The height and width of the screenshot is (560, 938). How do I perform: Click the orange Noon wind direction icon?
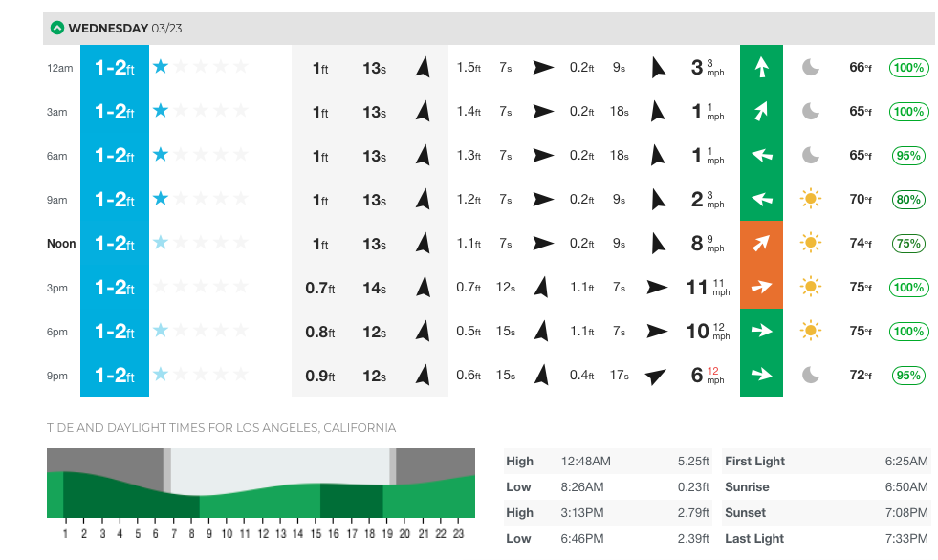761,243
